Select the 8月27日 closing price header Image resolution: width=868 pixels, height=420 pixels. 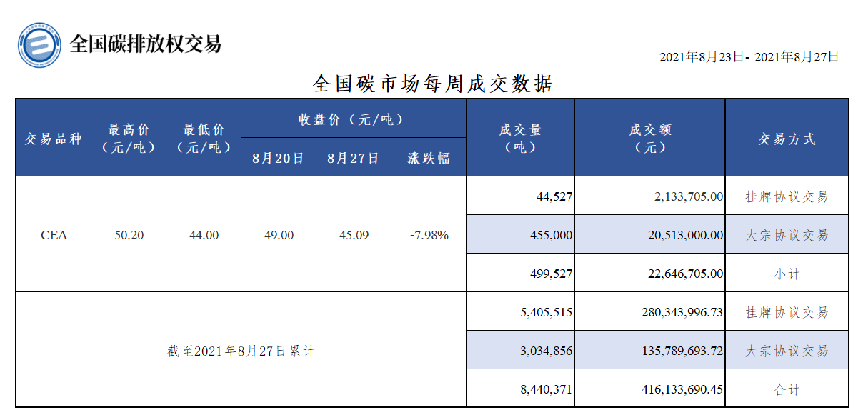354,158
